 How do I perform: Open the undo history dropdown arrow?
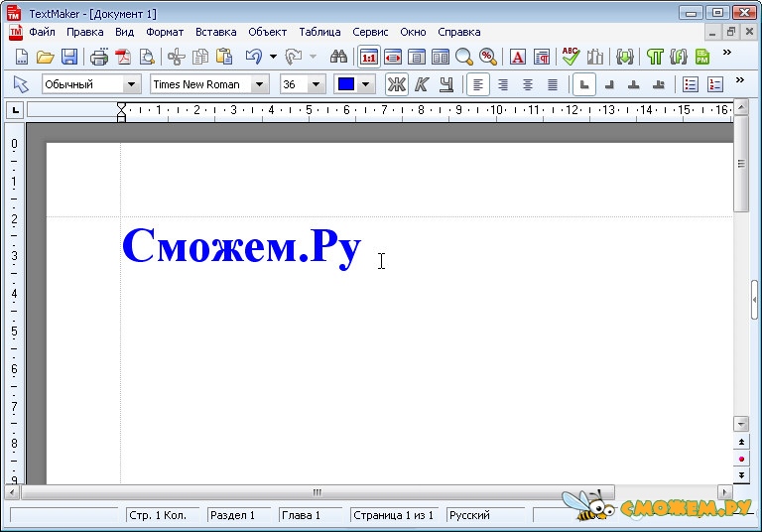(x=273, y=57)
